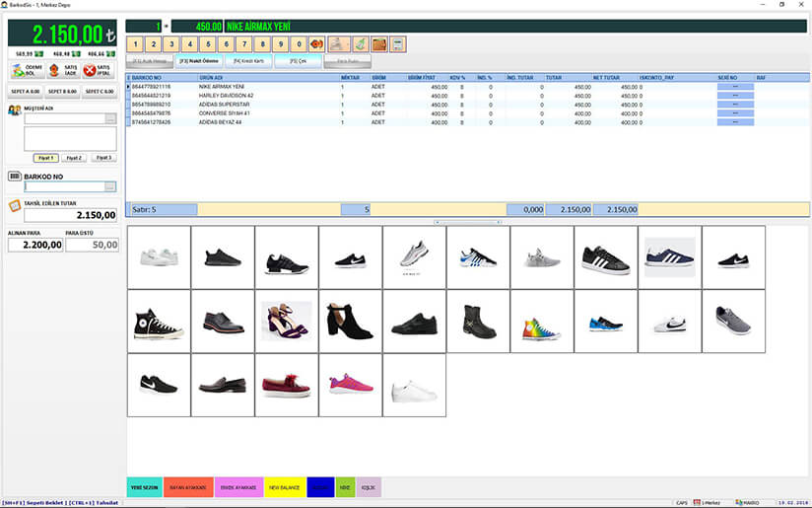This screenshot has width=812, height=508.
Task: Select the YENİ SEZON category tab
Action: pyautogui.click(x=144, y=486)
